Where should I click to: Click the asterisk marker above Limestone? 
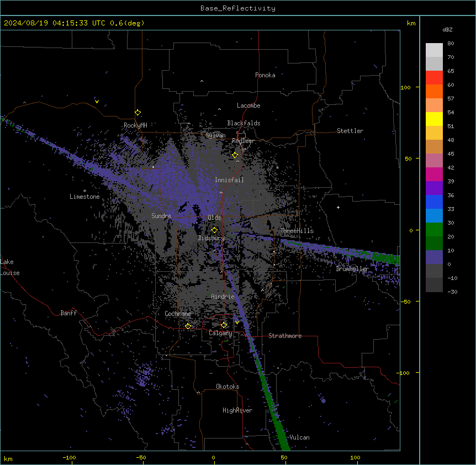(x=84, y=191)
